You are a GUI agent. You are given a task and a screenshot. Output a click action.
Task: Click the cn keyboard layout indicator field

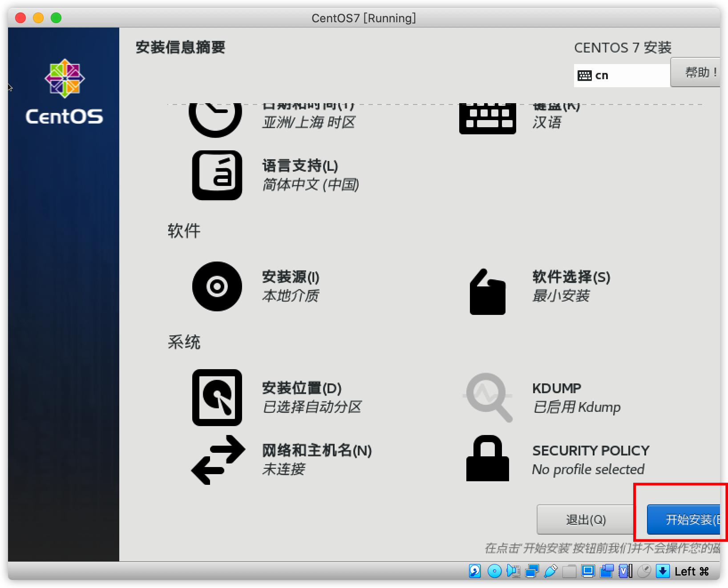point(622,76)
